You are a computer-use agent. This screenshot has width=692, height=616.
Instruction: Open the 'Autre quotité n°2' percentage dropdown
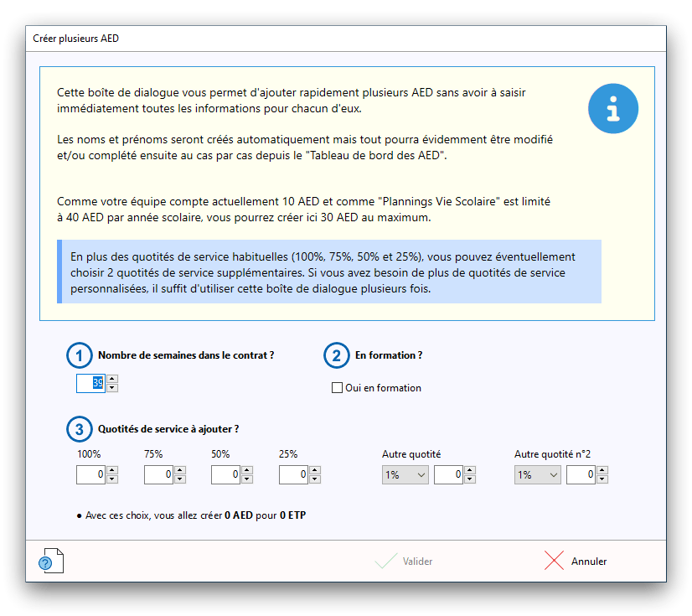coord(537,475)
